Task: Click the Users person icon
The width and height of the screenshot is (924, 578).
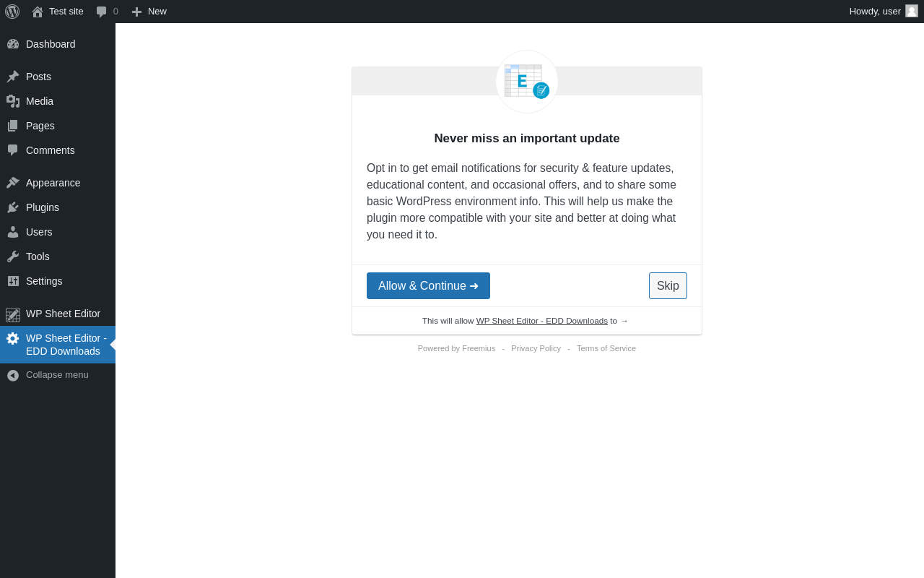Action: point(13,232)
